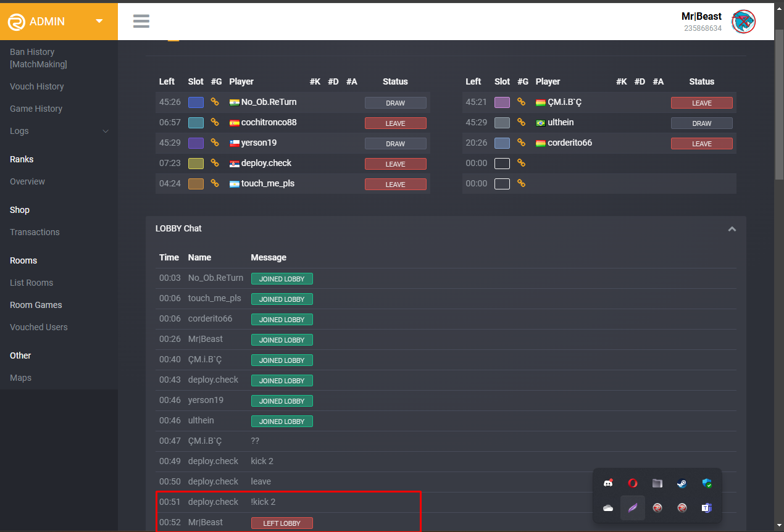Click LEAVE status for corderito66
The width and height of the screenshot is (784, 532).
(x=701, y=144)
